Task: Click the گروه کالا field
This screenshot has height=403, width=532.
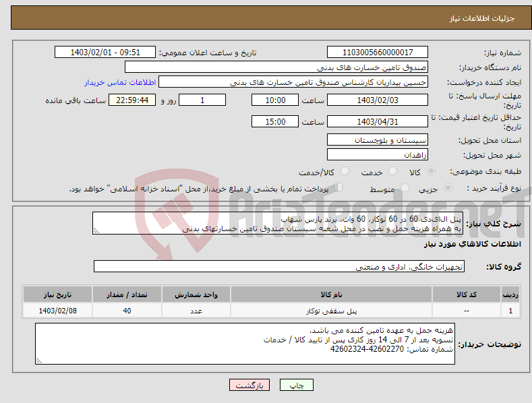Action: [279, 267]
